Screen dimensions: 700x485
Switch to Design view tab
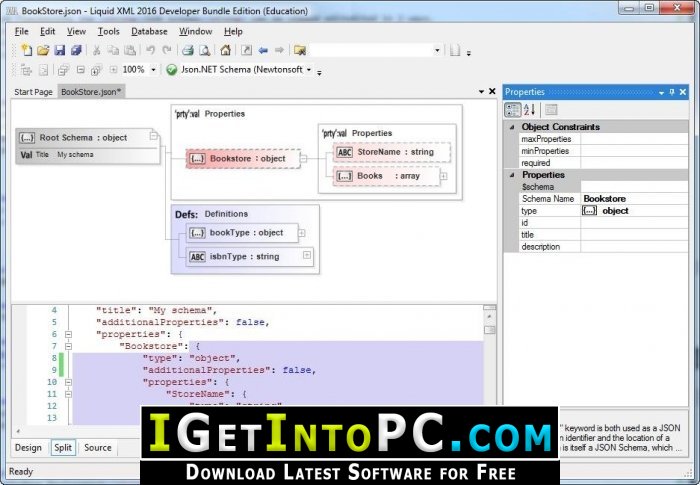coord(28,447)
